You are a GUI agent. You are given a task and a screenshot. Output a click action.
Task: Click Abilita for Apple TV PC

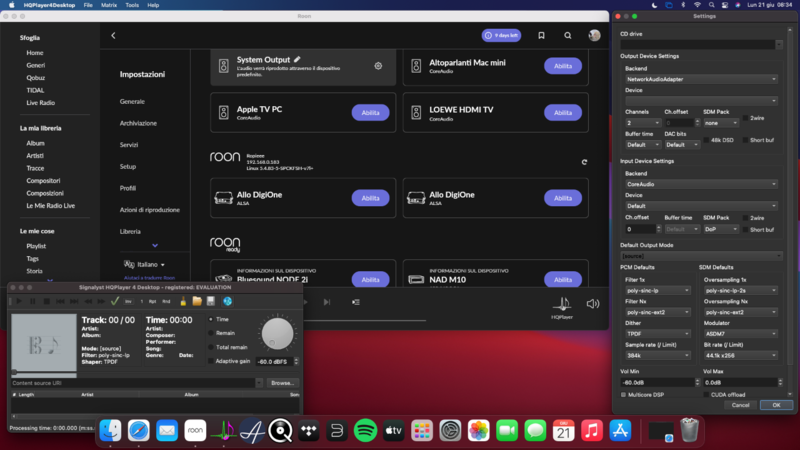(370, 113)
